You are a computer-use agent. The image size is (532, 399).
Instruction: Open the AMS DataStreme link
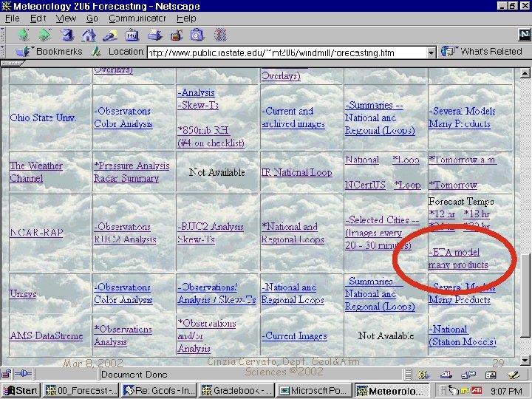pos(46,335)
